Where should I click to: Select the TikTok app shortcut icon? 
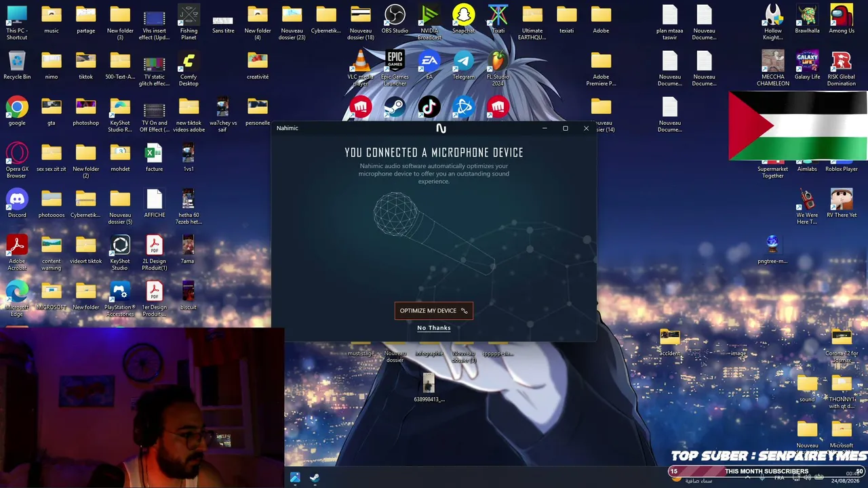[x=429, y=107]
